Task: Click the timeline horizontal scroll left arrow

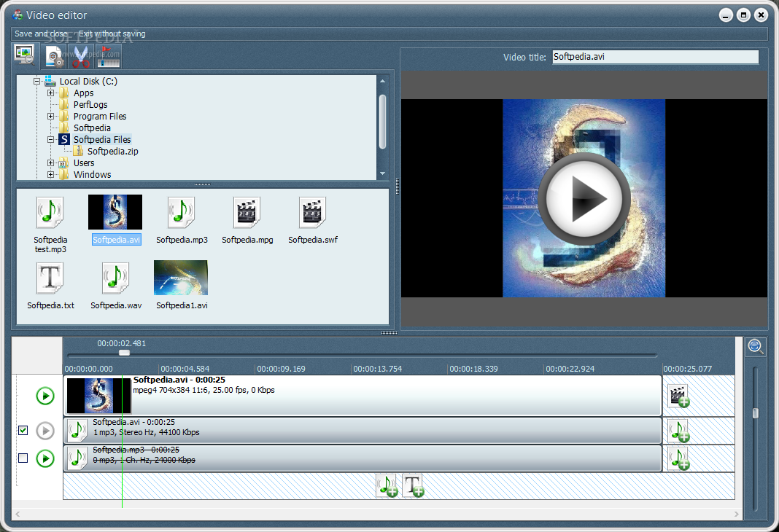Action: (x=18, y=514)
